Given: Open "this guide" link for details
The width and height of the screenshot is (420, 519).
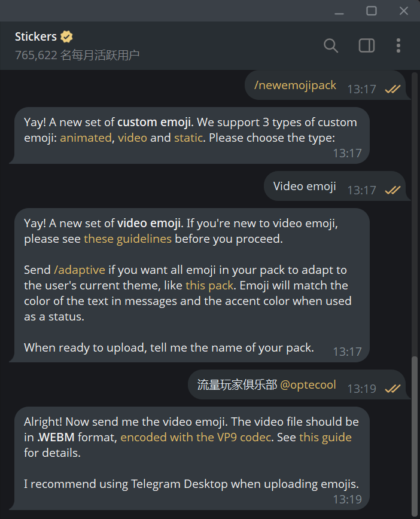Looking at the screenshot, I should (x=325, y=437).
